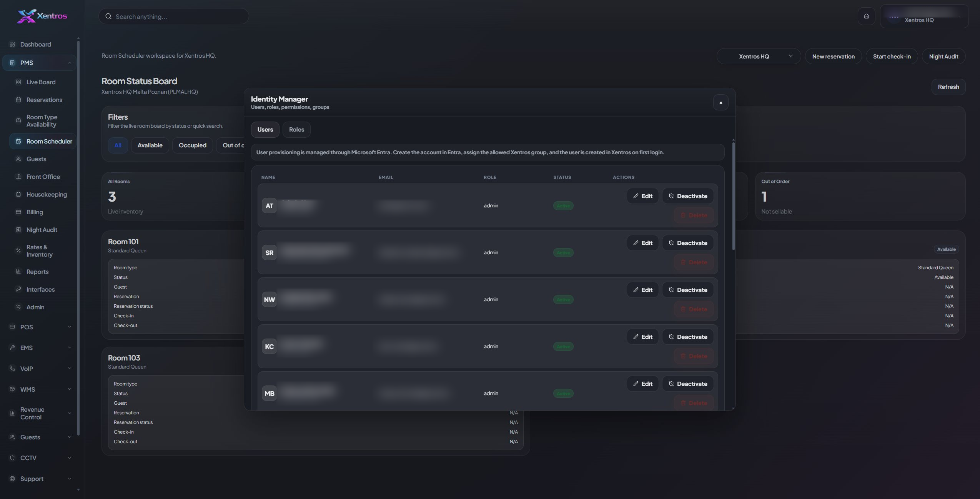Click the Xentros logo
Image resolution: width=980 pixels, height=499 pixels.
coord(42,16)
